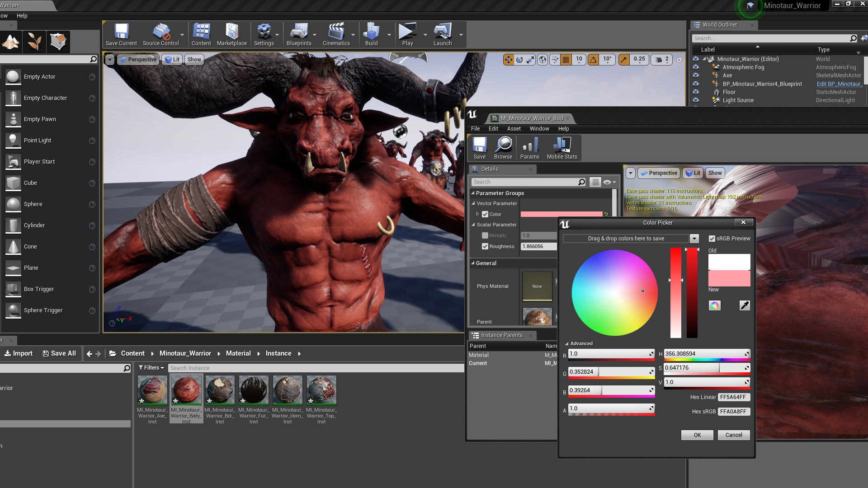Viewport: 868px width, 488px height.
Task: Collapse Parameter Groups section
Action: (x=473, y=193)
